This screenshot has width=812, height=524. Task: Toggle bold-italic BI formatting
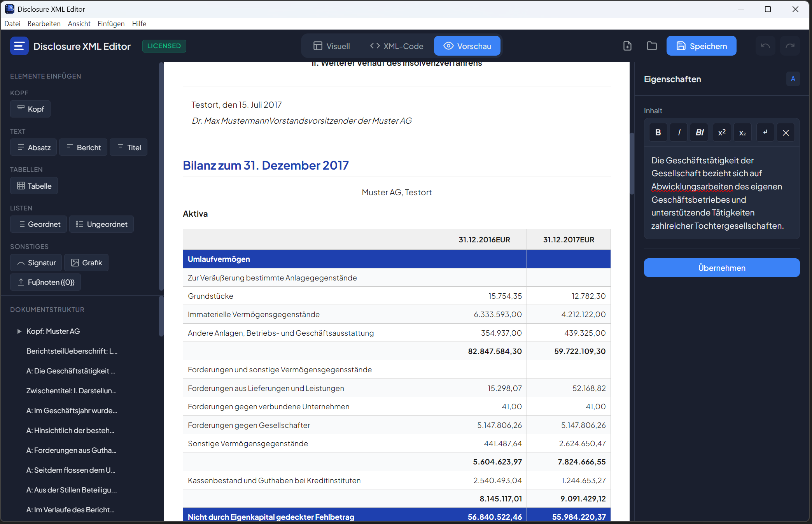click(700, 133)
